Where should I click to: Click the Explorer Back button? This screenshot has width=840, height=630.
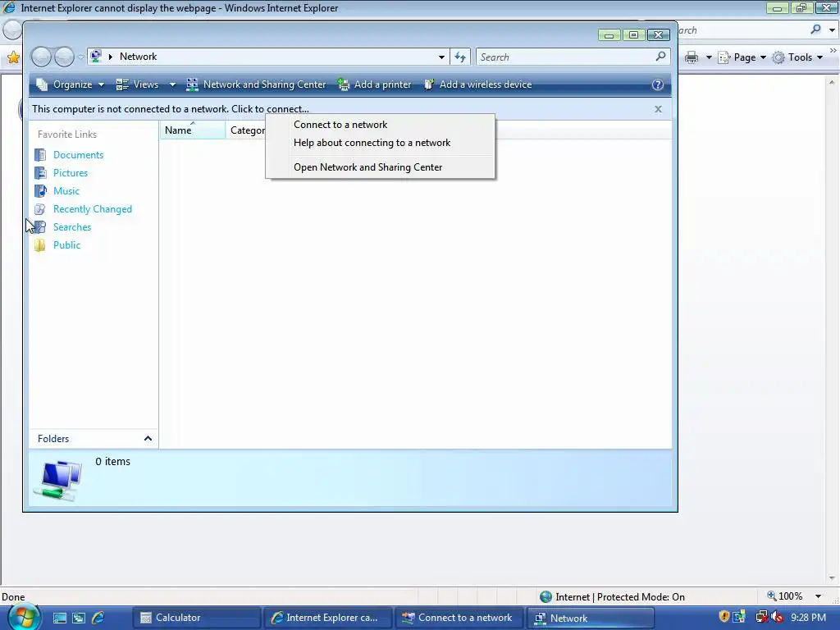tap(42, 57)
